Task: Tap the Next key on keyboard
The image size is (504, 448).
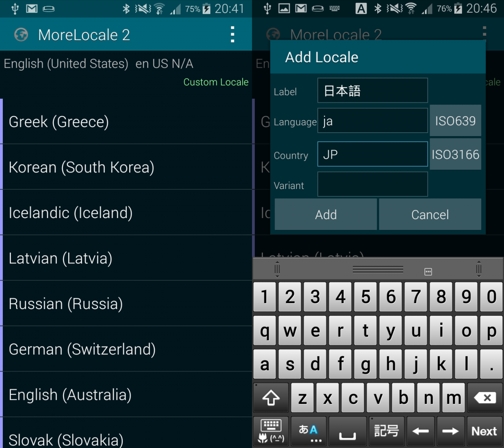Action: tap(485, 431)
